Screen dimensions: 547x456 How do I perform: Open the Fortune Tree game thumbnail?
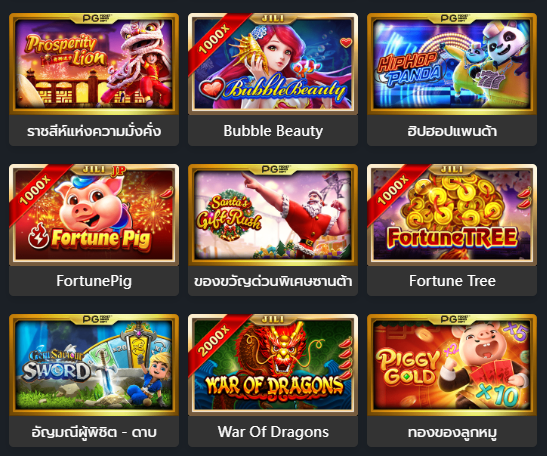point(452,215)
